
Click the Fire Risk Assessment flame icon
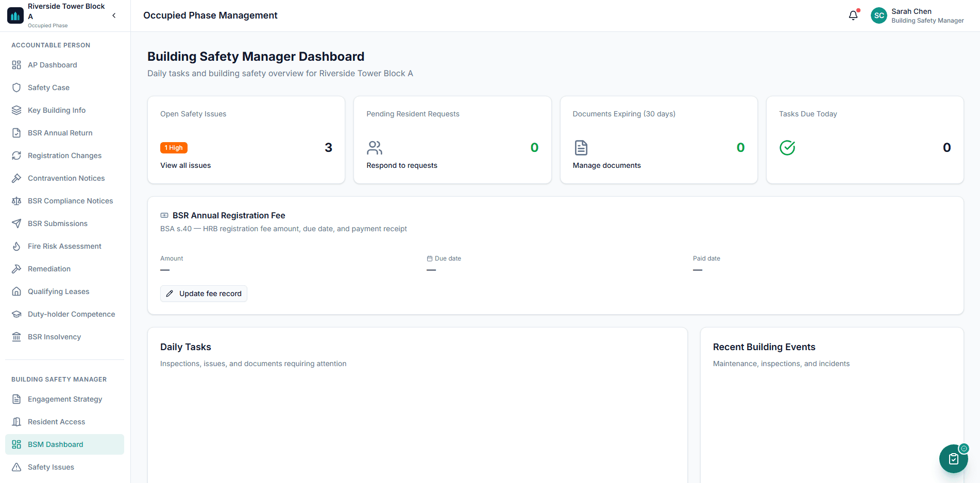[16, 246]
